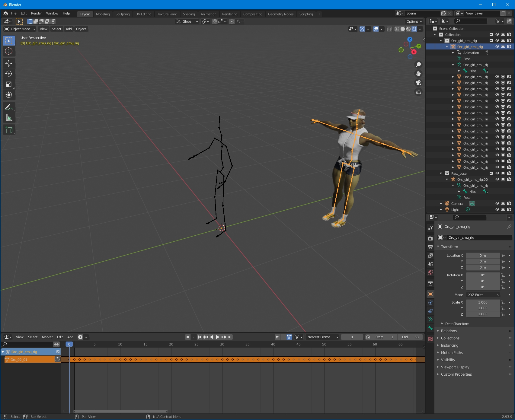Viewport: 515px width, 420px height.
Task: Switch to wireframe viewport shading
Action: coord(397,29)
